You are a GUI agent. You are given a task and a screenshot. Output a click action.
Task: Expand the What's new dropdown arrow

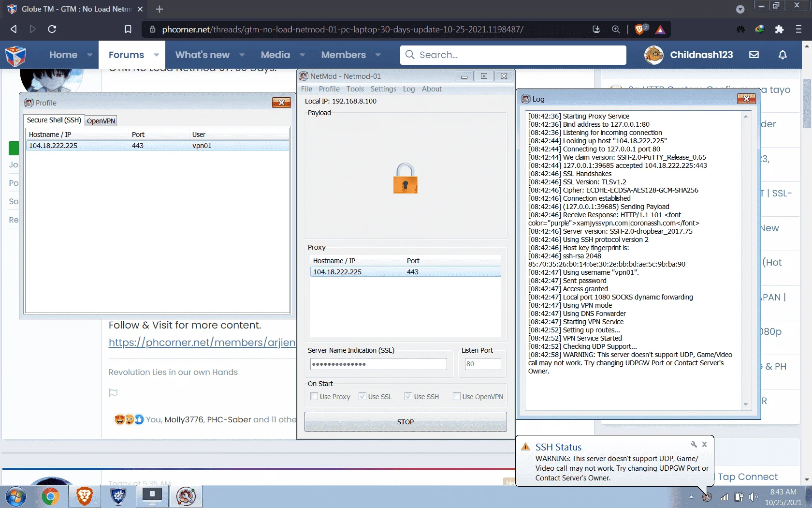[242, 55]
